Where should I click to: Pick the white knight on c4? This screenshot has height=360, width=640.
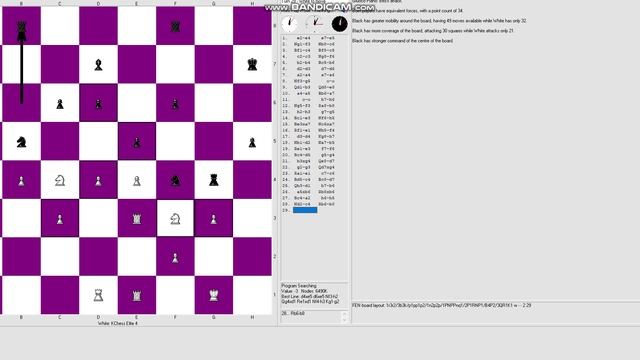click(x=60, y=180)
